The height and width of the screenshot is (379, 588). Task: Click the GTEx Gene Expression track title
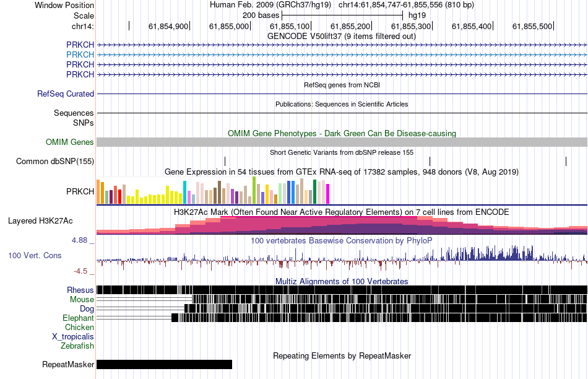pos(342,172)
